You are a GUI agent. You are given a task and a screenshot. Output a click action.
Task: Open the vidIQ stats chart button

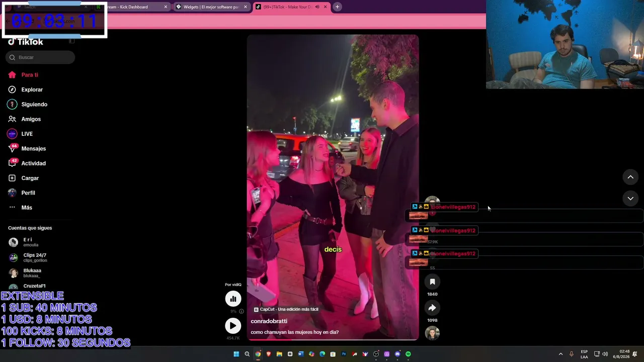tap(233, 299)
